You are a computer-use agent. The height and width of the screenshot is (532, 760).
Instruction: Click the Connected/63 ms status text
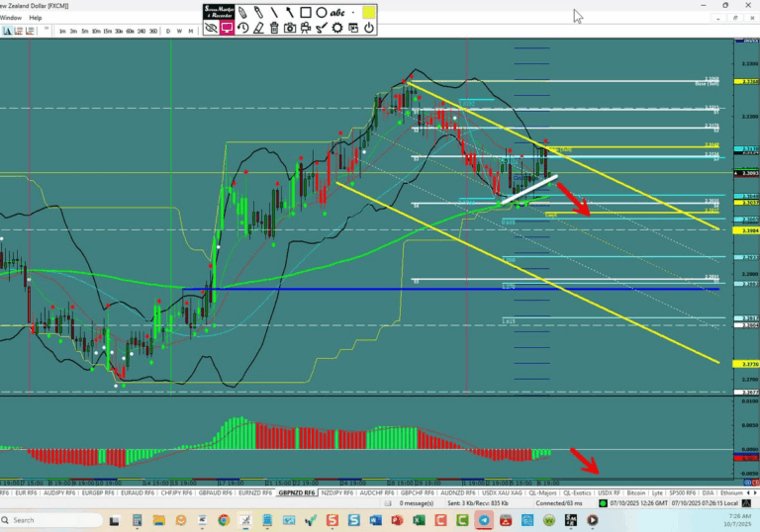[559, 503]
